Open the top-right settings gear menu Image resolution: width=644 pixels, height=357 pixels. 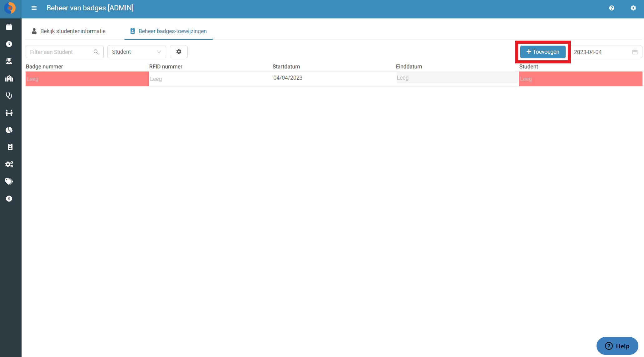633,8
